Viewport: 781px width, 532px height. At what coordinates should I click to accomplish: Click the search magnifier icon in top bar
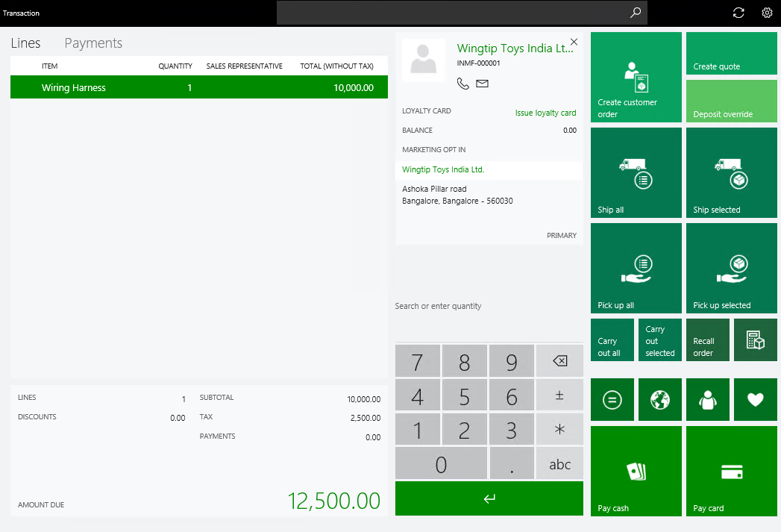tap(635, 13)
